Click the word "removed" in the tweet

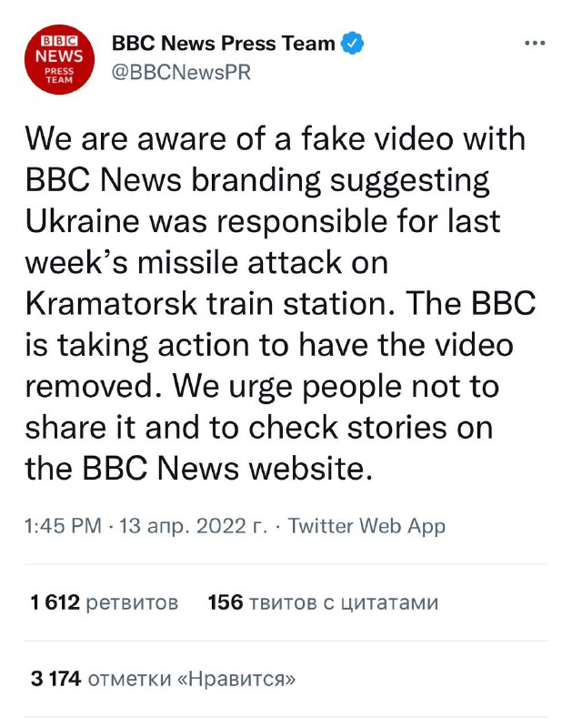click(92, 387)
